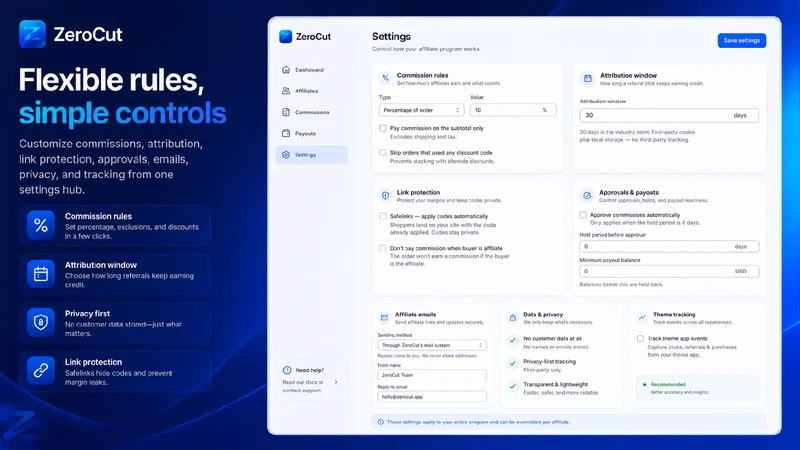Open the Sending method dropdown
Screen dimensions: 800x450
pos(432,345)
